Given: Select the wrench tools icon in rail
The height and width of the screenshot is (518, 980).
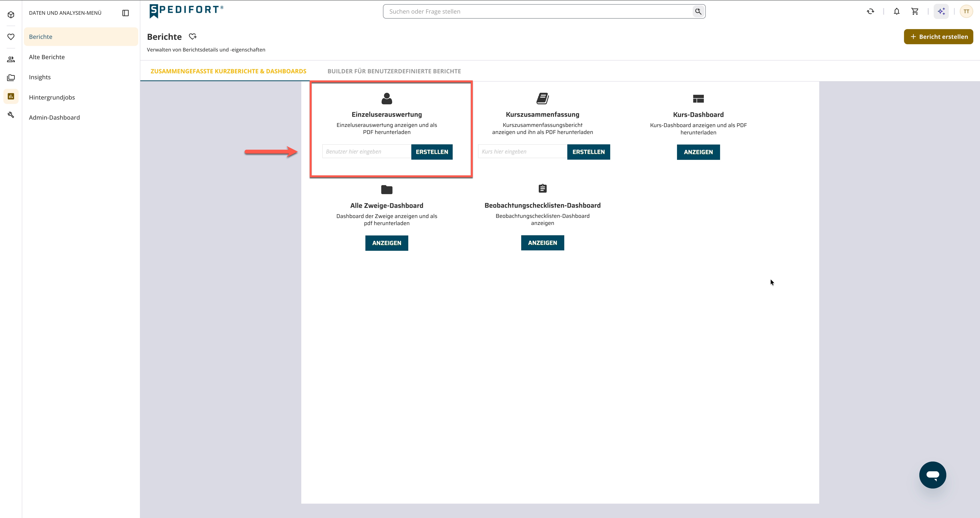Looking at the screenshot, I should click(11, 115).
